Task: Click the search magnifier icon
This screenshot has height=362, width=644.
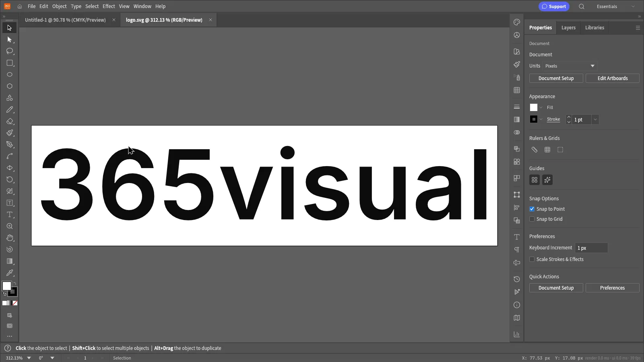Action: coord(582,6)
